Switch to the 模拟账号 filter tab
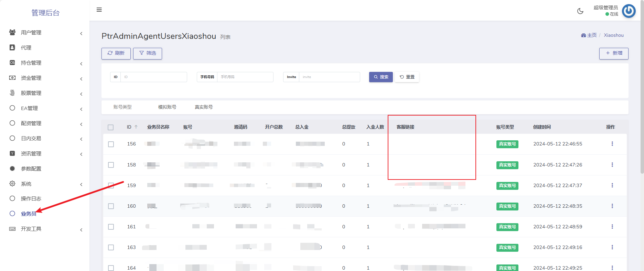 pos(167,107)
